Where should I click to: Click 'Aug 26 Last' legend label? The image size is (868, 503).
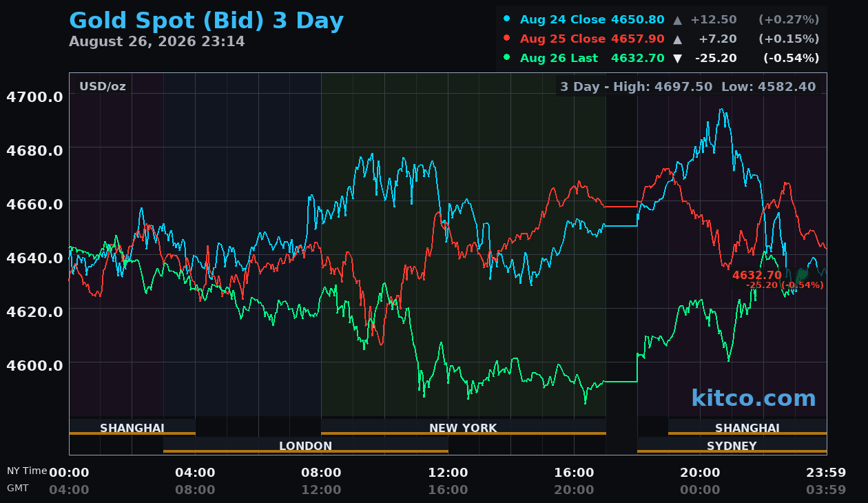(x=559, y=58)
